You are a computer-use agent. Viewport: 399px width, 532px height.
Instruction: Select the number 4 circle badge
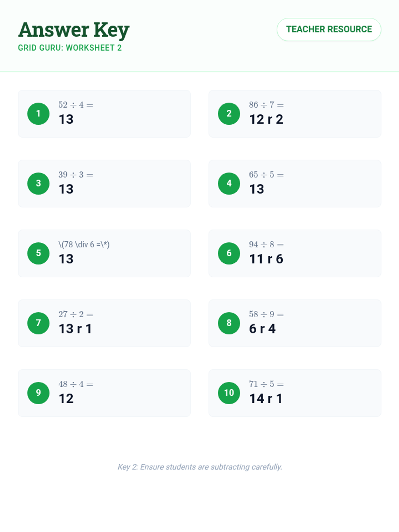(229, 184)
